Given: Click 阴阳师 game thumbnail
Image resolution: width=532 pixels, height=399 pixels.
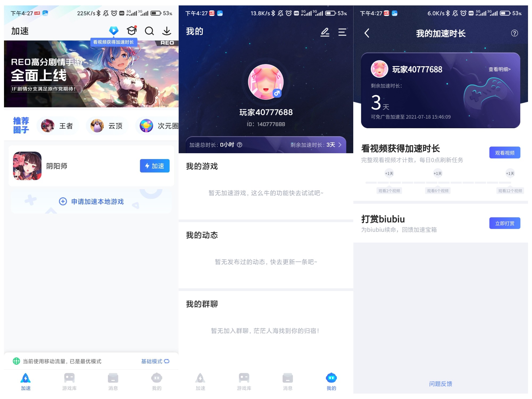Looking at the screenshot, I should click(x=26, y=165).
